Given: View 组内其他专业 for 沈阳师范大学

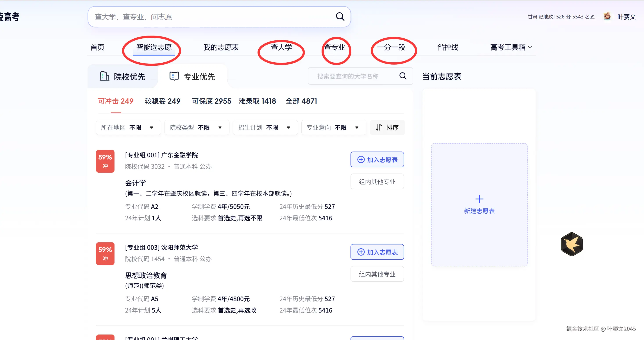Looking at the screenshot, I should pos(377,274).
